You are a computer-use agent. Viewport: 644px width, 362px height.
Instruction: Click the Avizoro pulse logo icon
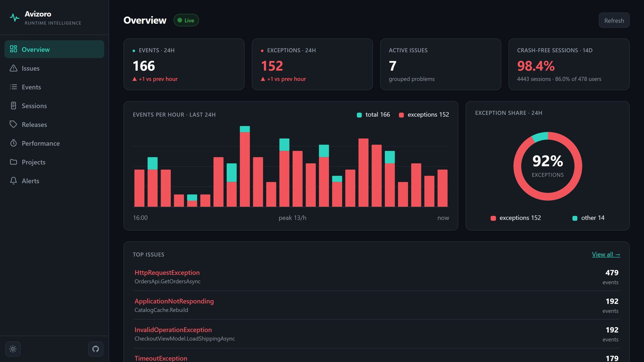(x=14, y=18)
